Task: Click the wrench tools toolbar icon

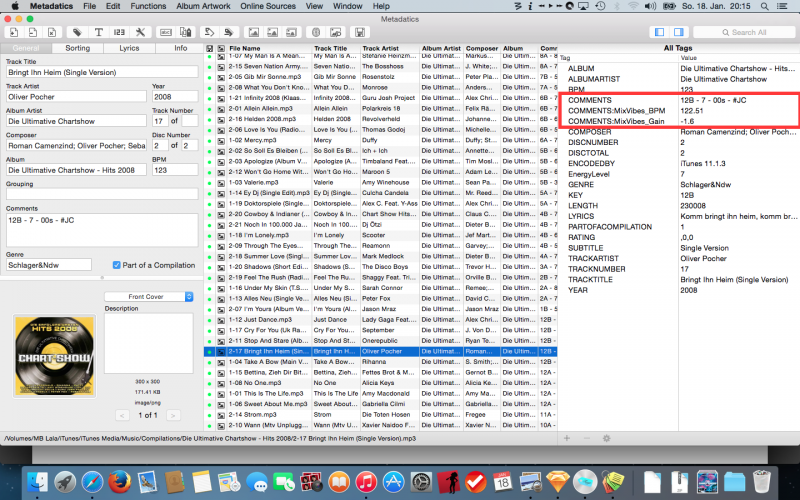Action: pyautogui.click(x=140, y=32)
